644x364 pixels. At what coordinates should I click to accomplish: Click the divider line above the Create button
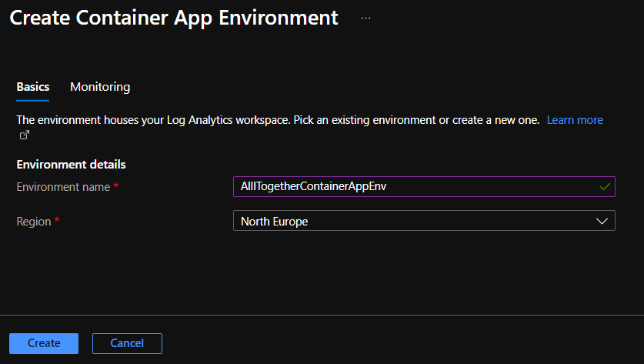322,315
